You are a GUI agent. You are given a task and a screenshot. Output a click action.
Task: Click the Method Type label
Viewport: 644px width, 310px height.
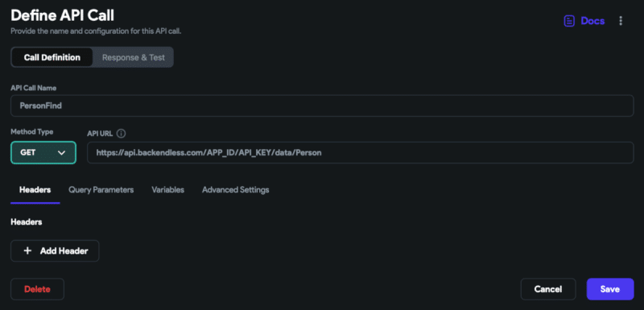pyautogui.click(x=32, y=132)
